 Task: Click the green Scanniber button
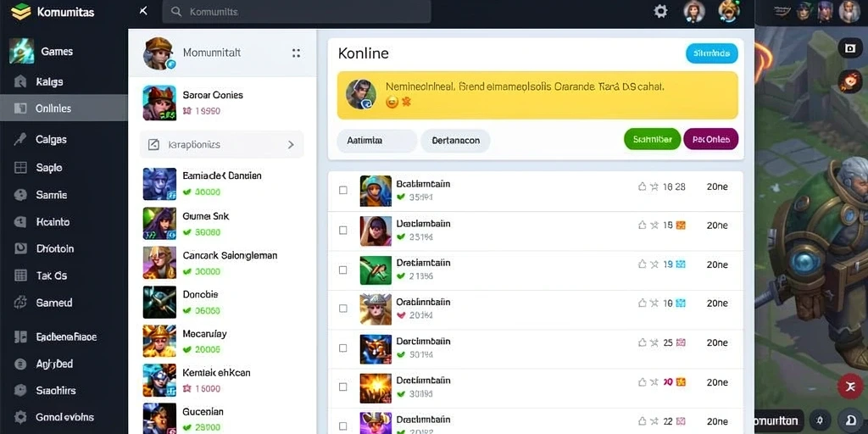(x=652, y=140)
